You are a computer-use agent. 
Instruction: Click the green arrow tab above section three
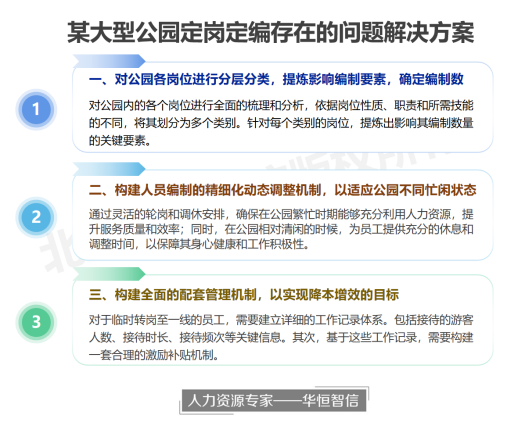tap(109, 274)
